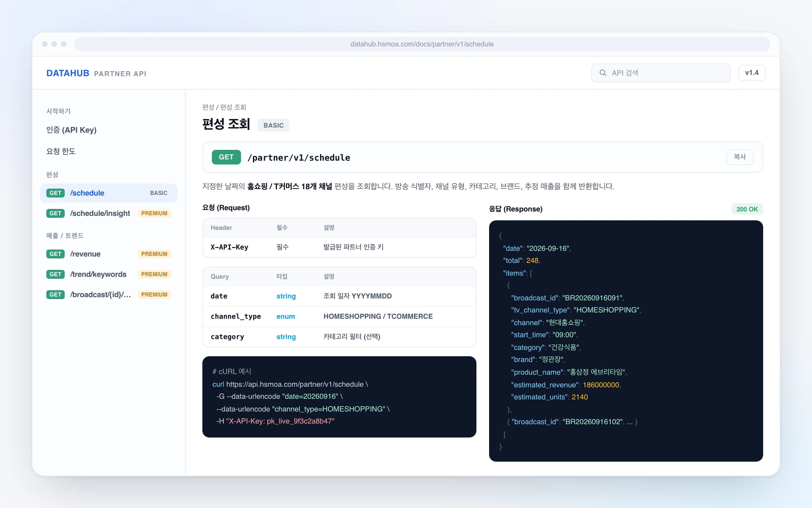
Task: Click the DATAHUB logo
Action: pos(68,73)
